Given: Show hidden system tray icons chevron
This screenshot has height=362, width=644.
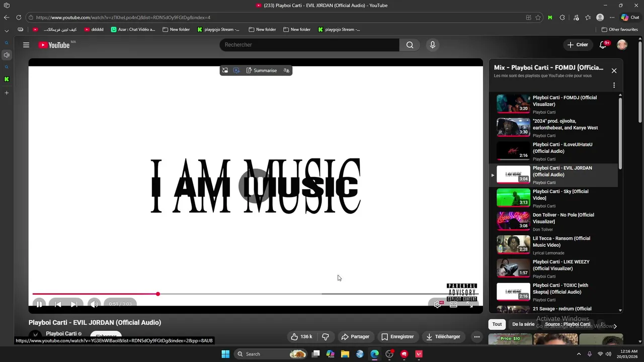Looking at the screenshot, I should 578,354.
